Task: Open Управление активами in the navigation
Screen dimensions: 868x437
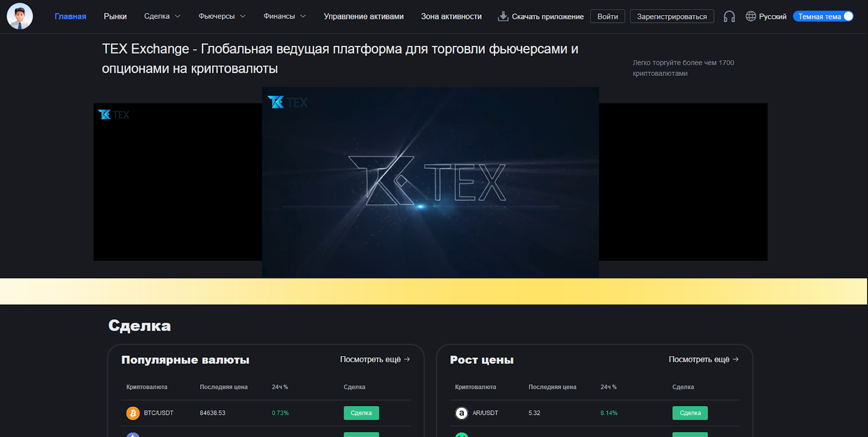Action: [363, 16]
